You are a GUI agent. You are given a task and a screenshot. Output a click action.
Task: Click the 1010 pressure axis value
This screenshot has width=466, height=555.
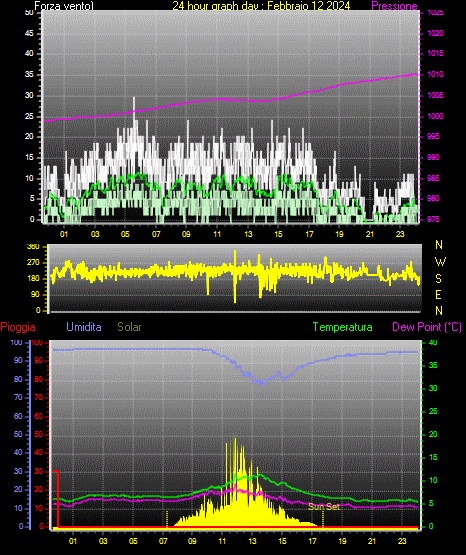pos(435,74)
